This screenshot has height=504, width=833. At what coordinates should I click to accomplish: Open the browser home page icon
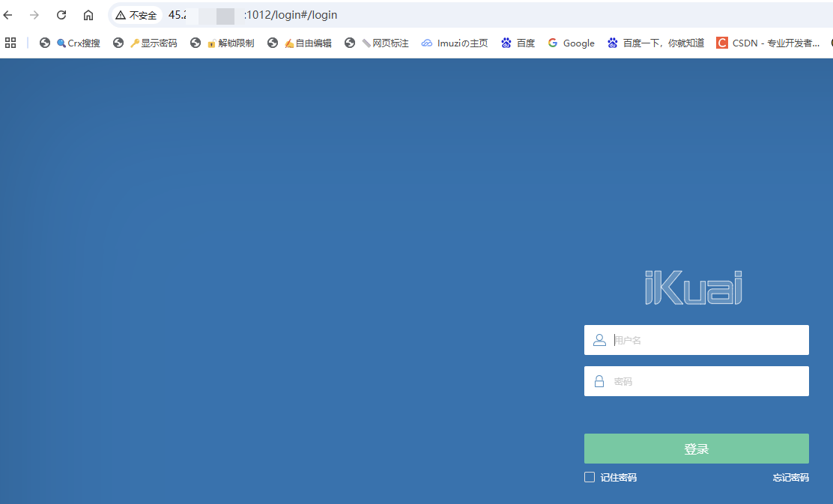[x=88, y=15]
